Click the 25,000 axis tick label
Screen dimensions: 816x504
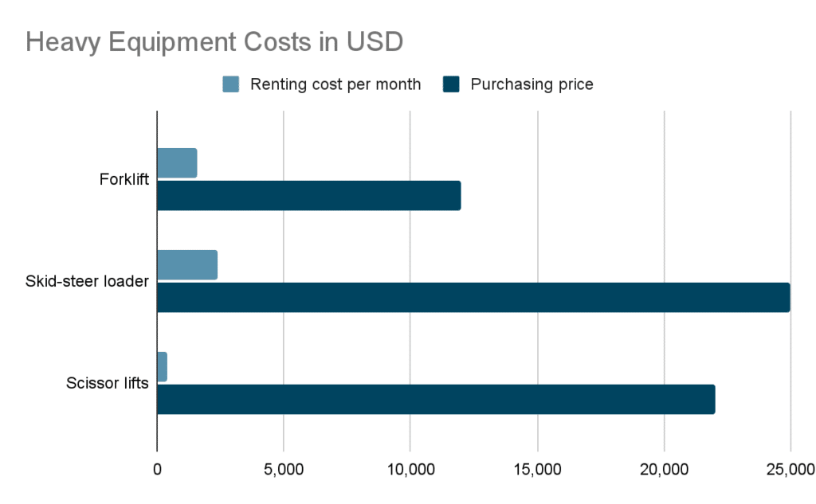click(790, 470)
